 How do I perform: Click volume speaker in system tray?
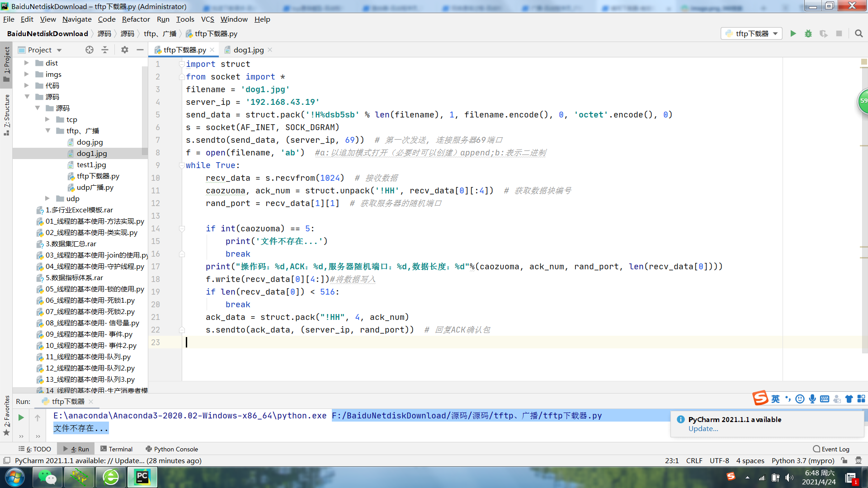click(789, 478)
